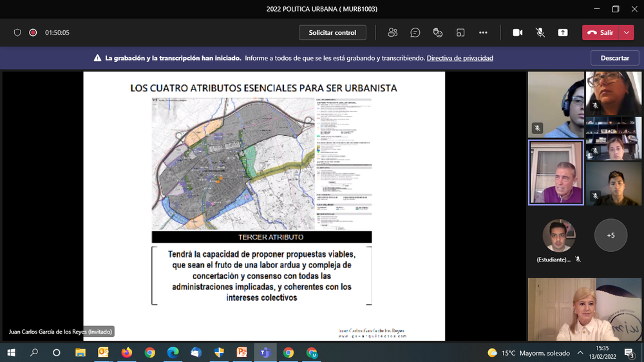Screen dimensions: 644x362
Task: Open Directiva de privacidad link
Action: pos(460,58)
